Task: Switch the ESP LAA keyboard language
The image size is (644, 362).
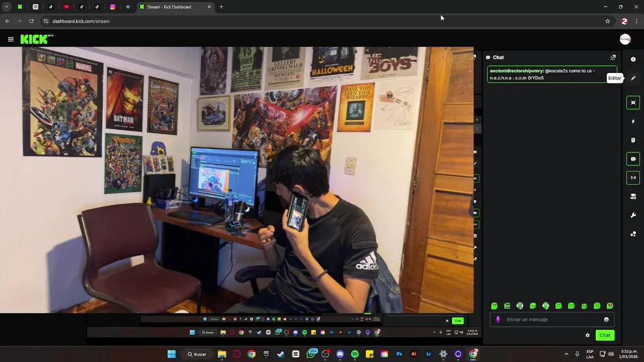Action: point(590,354)
